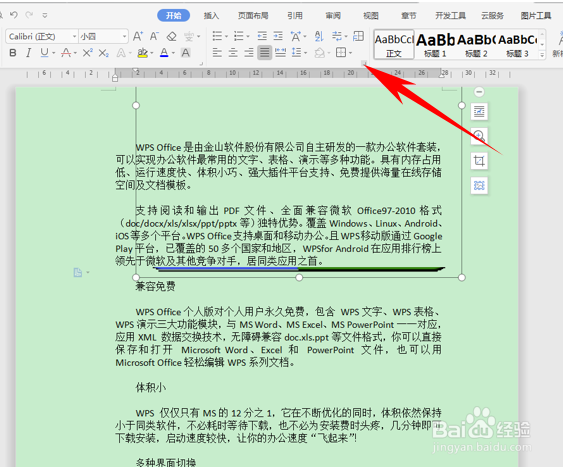Expand the numbering dropdown arrow
The image size is (563, 467).
[248, 36]
